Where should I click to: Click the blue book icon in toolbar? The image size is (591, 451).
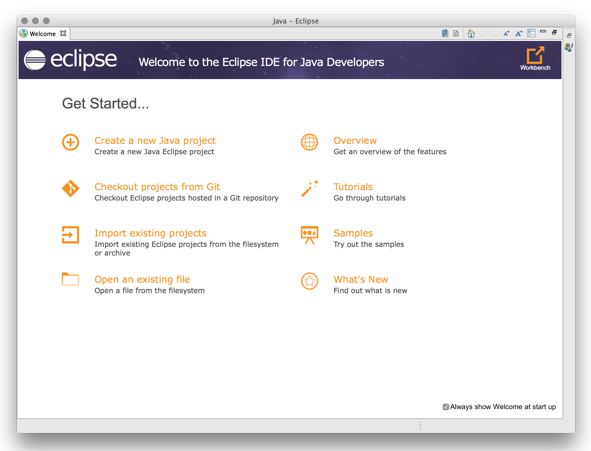click(x=445, y=34)
